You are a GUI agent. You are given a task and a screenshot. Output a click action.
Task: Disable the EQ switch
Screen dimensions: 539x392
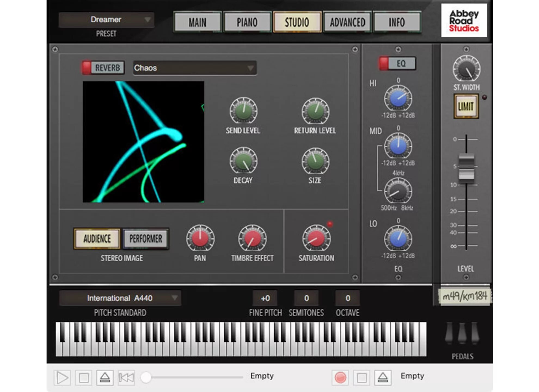coord(398,63)
